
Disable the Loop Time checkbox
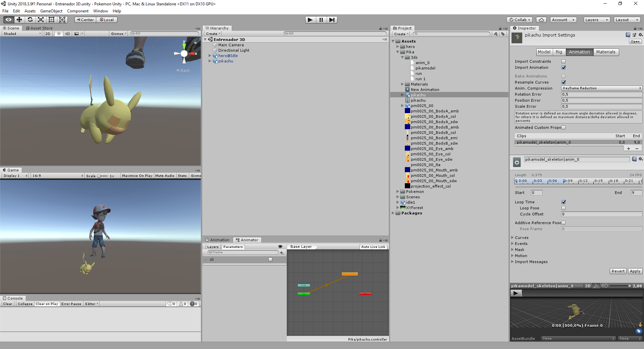pyautogui.click(x=563, y=202)
